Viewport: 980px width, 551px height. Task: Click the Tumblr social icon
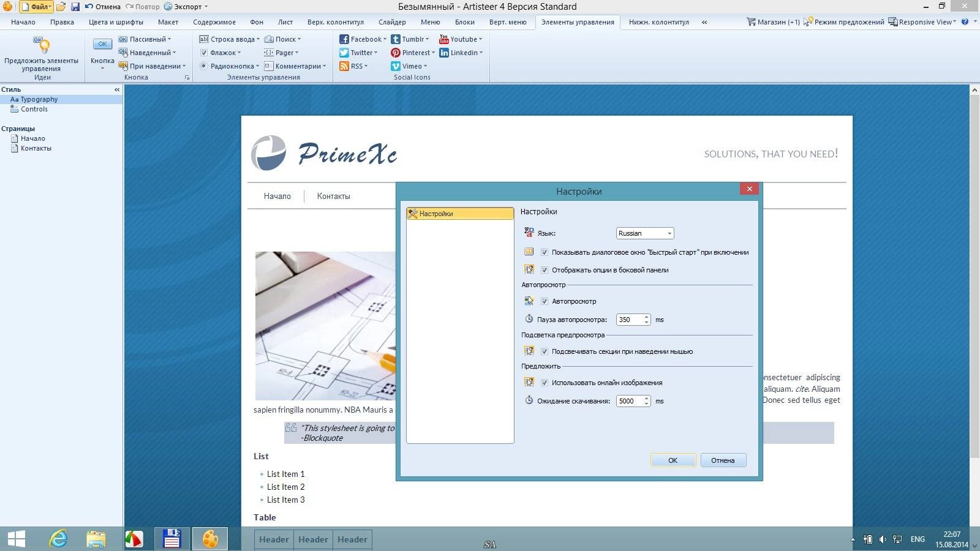(396, 39)
